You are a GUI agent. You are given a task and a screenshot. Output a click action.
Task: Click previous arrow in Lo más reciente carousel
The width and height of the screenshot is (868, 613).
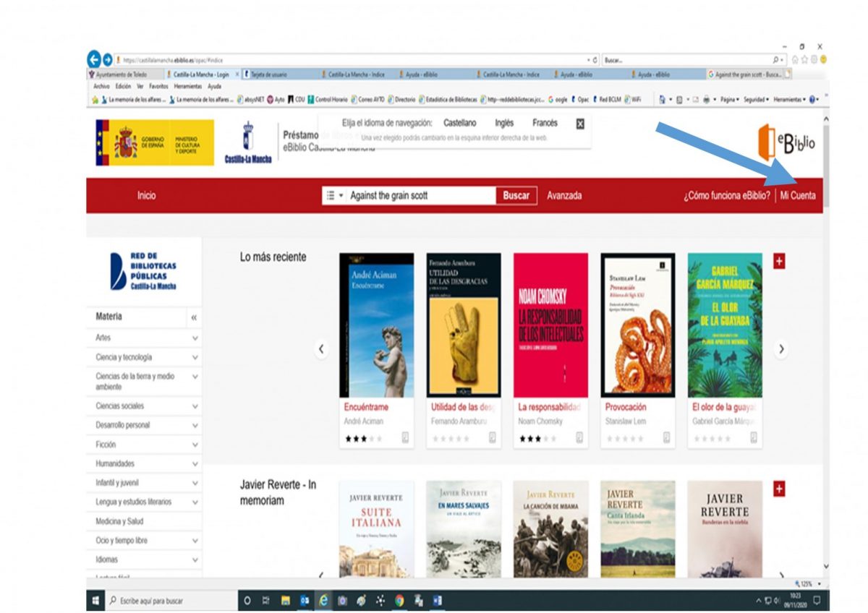click(x=322, y=349)
